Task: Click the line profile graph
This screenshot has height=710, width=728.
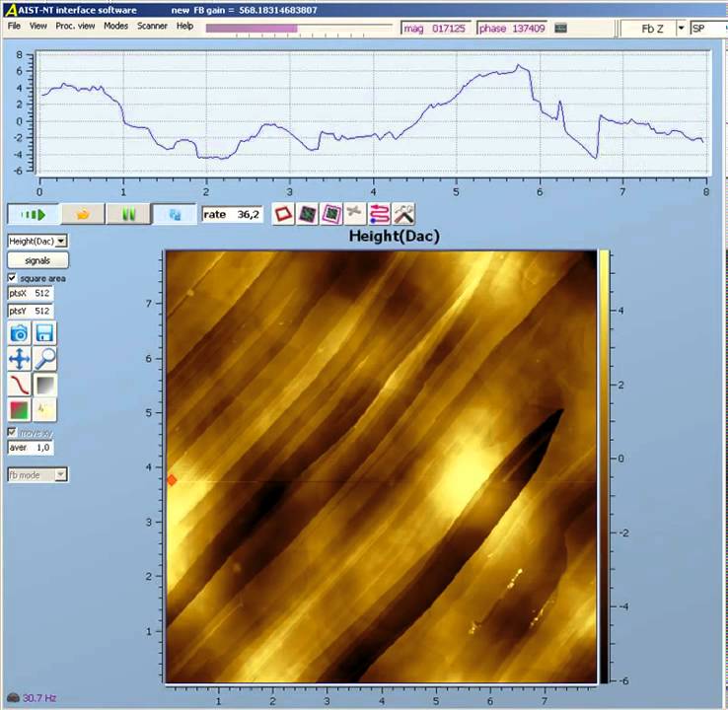Action: coord(373,112)
